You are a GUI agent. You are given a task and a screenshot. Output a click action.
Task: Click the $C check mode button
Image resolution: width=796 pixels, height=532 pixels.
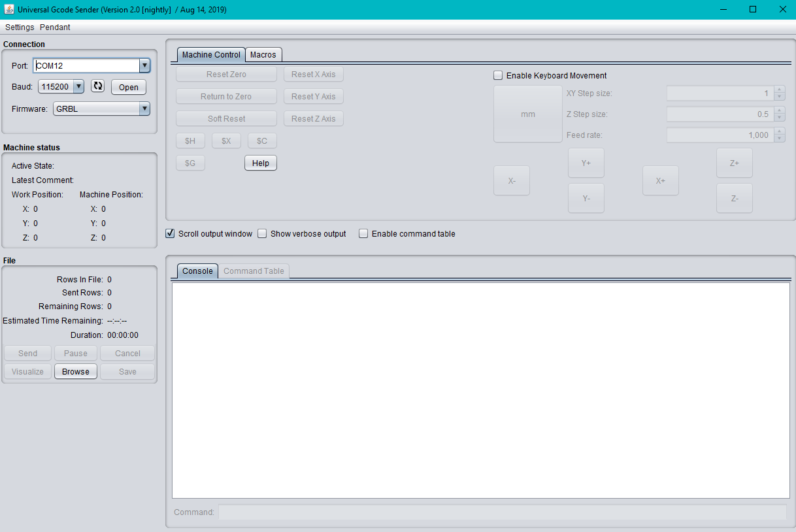pos(262,141)
